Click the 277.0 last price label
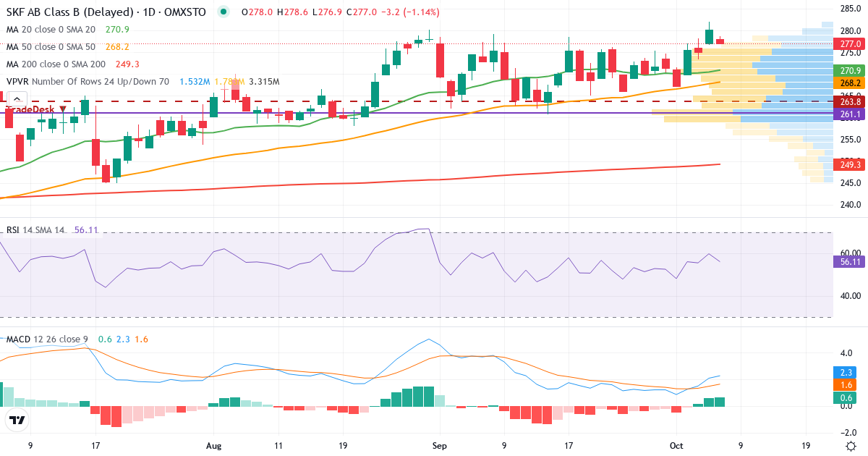This screenshot has width=868, height=456. pyautogui.click(x=850, y=44)
